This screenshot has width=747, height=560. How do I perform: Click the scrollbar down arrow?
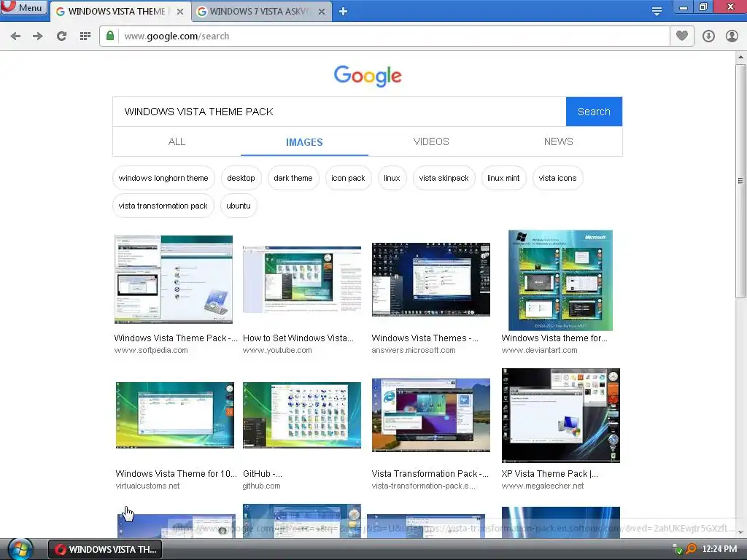(740, 532)
